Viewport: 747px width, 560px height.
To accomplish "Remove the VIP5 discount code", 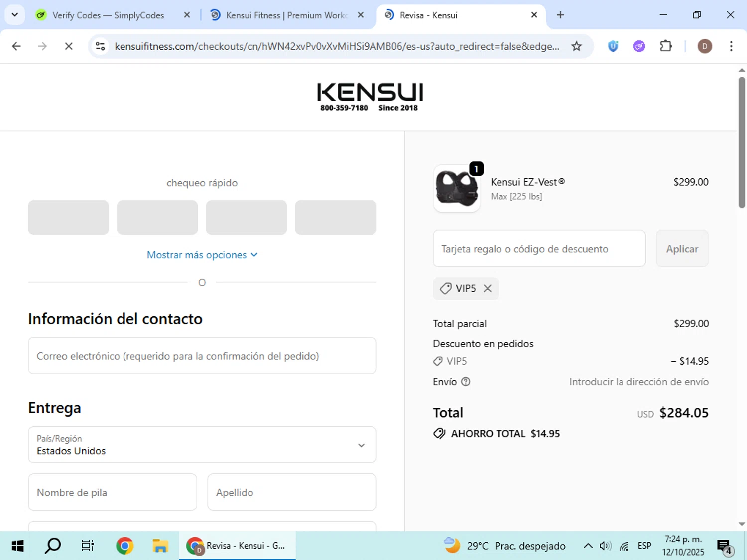I will [x=488, y=288].
